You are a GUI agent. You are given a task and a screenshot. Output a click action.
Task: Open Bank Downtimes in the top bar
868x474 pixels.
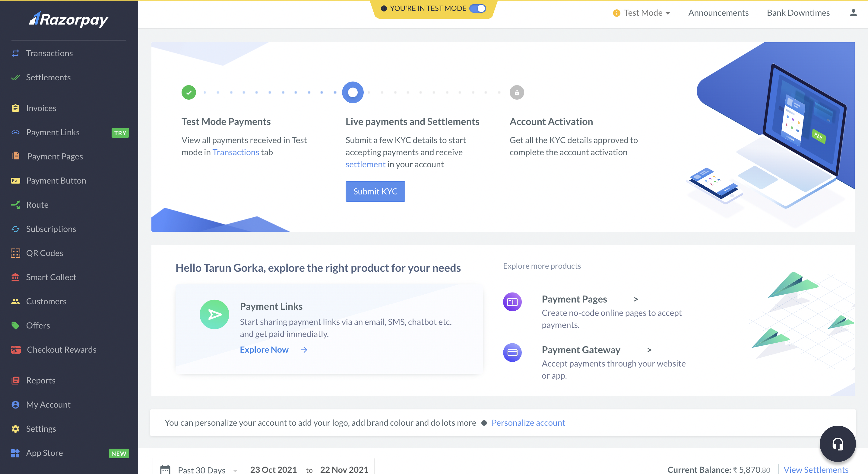coord(798,13)
